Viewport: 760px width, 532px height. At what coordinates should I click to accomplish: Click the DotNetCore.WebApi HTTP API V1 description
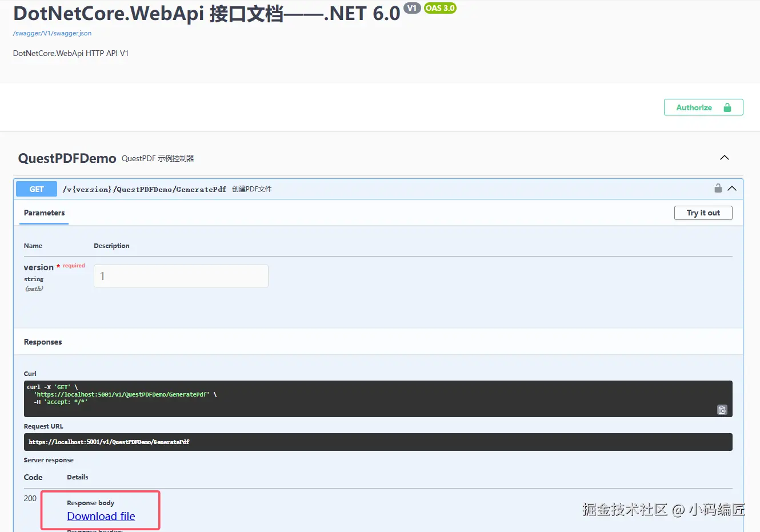pos(71,53)
